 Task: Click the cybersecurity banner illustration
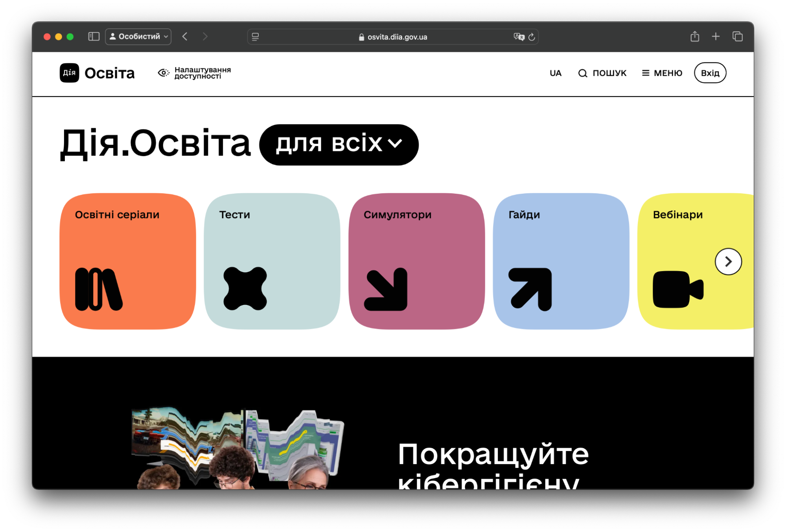point(238,448)
